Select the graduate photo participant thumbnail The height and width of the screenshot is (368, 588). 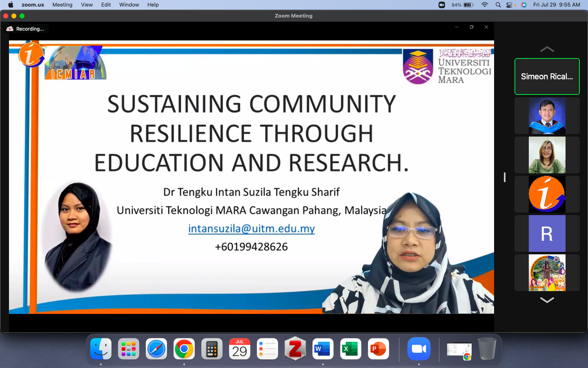click(547, 116)
